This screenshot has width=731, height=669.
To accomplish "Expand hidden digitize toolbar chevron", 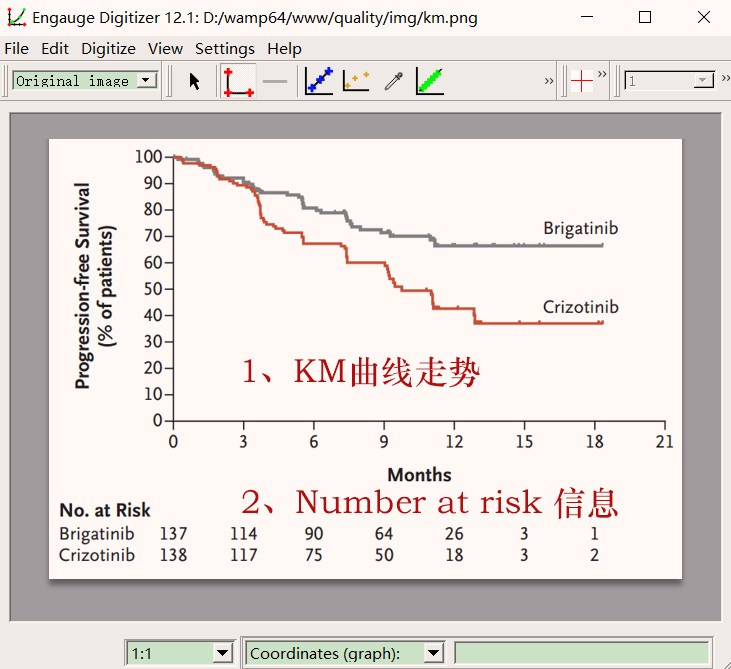I will [x=549, y=81].
